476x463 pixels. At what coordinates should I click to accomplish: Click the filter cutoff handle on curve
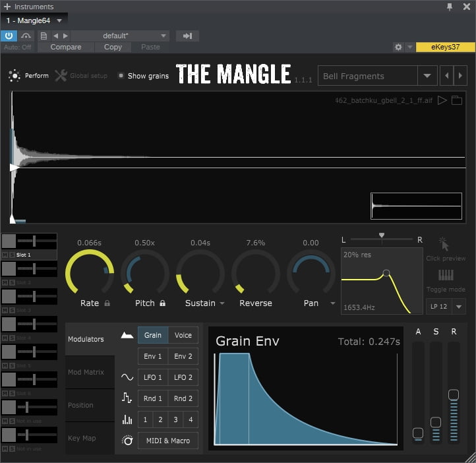(386, 273)
